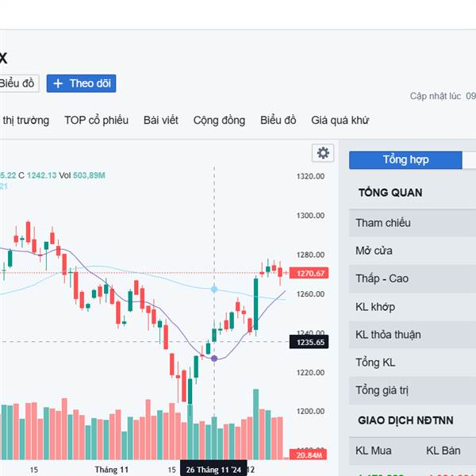Image resolution: width=476 pixels, height=476 pixels.
Task: Click the 26 Tháng 11 '24 date marker
Action: 214,469
